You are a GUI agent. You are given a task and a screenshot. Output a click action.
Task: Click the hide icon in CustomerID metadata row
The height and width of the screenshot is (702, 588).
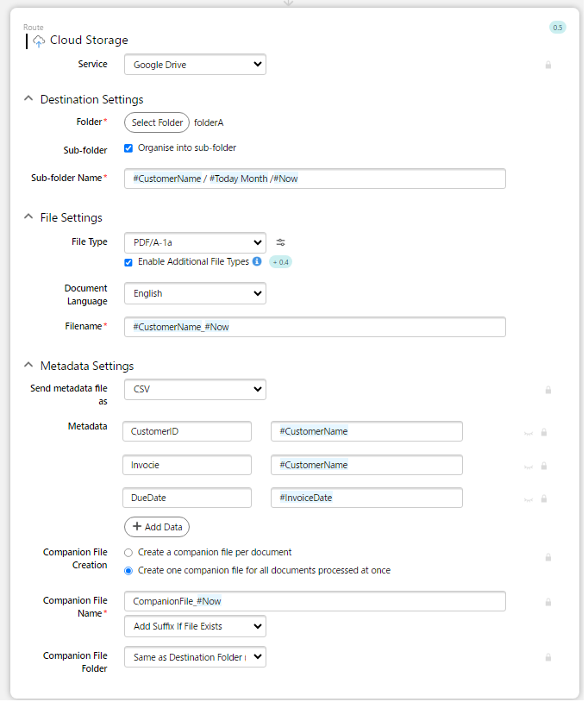click(x=529, y=433)
